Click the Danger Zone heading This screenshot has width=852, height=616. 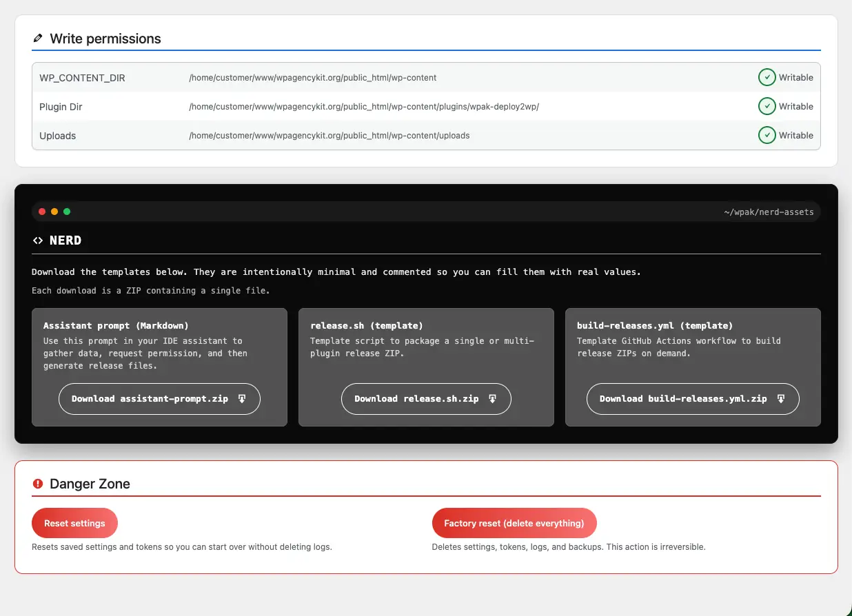pyautogui.click(x=90, y=484)
